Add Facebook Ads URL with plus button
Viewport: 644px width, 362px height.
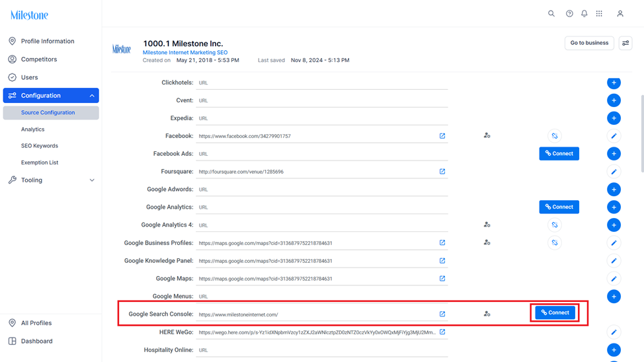(614, 154)
